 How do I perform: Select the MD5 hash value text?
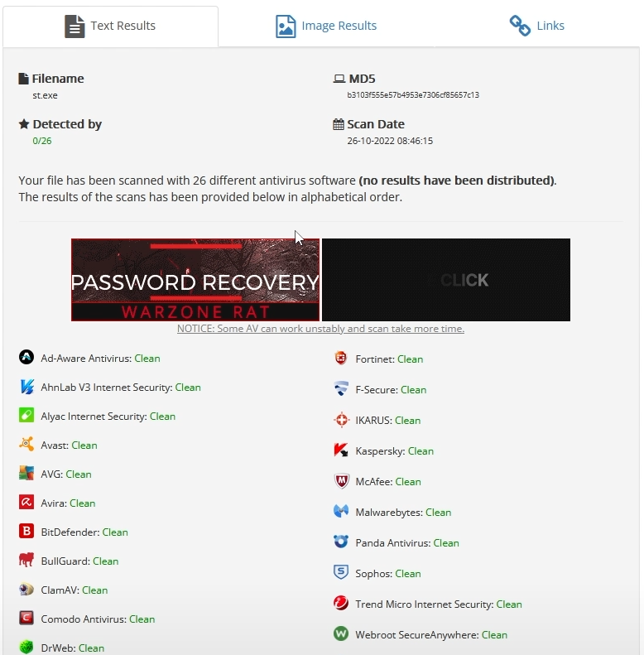413,95
